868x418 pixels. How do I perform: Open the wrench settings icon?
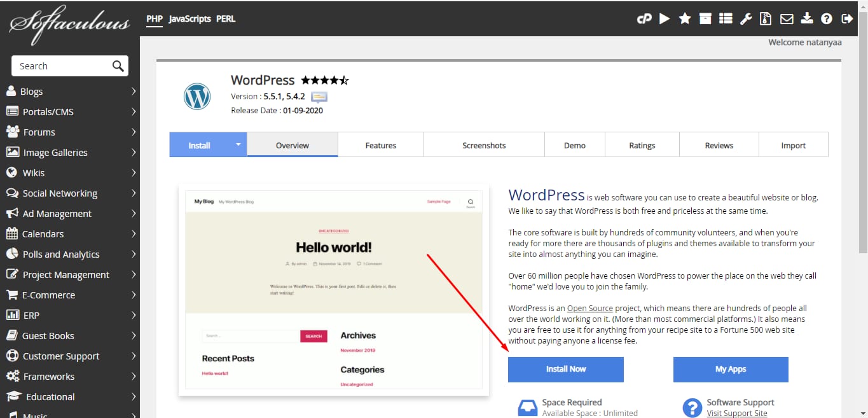745,19
